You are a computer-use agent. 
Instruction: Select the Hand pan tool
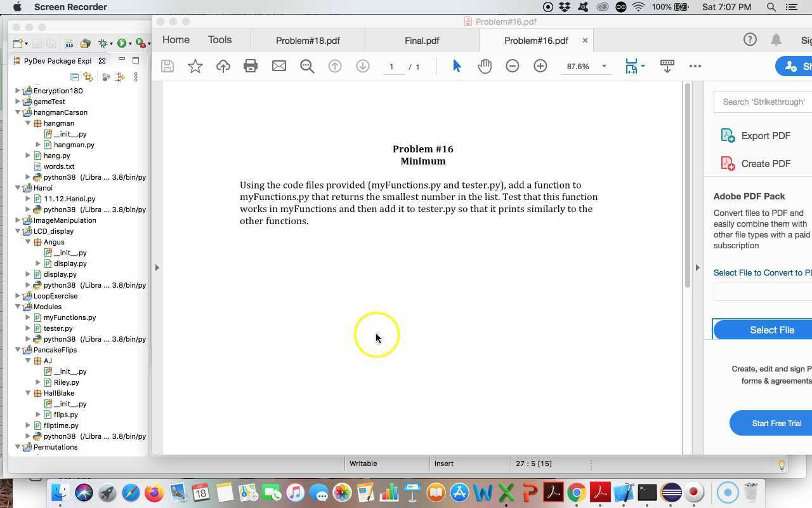485,66
